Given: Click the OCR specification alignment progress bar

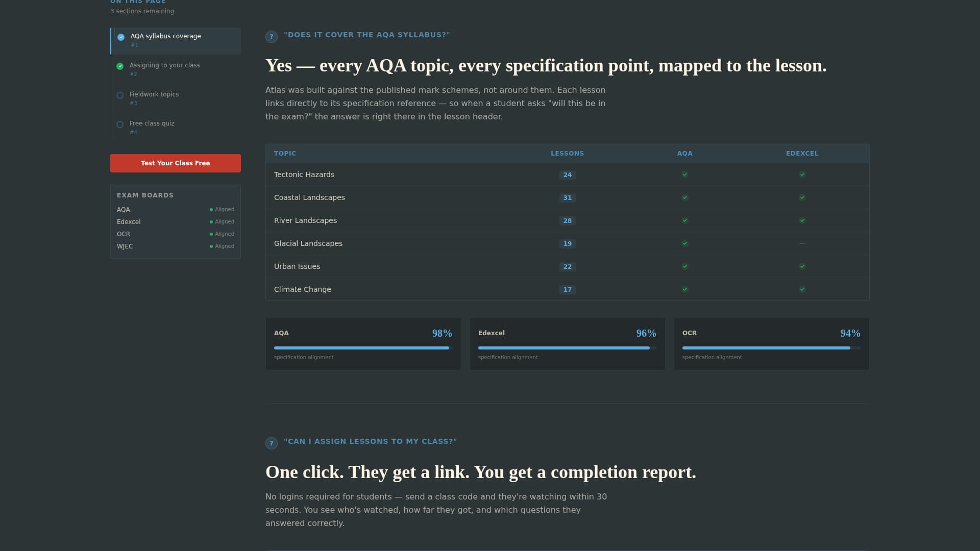Looking at the screenshot, I should [x=771, y=348].
